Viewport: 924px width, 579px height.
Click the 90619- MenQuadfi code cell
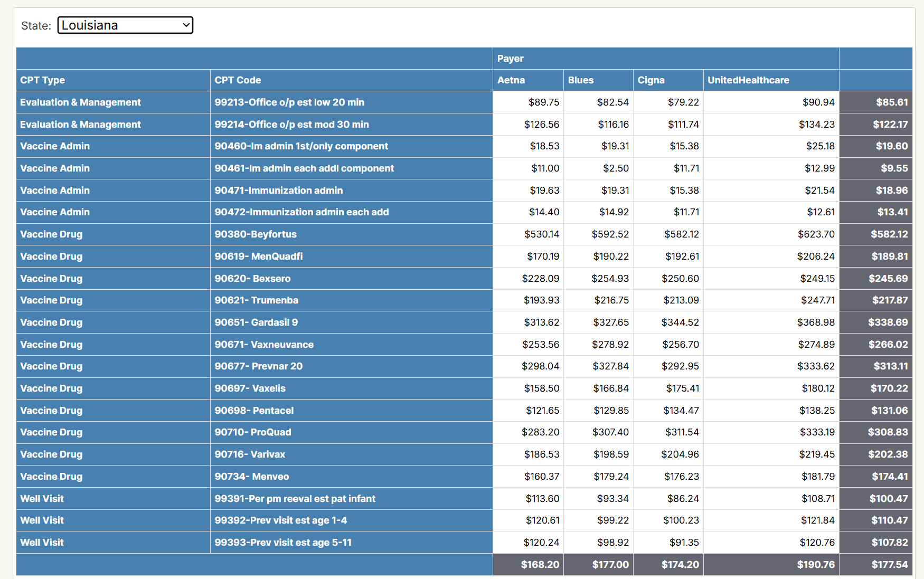pos(352,257)
